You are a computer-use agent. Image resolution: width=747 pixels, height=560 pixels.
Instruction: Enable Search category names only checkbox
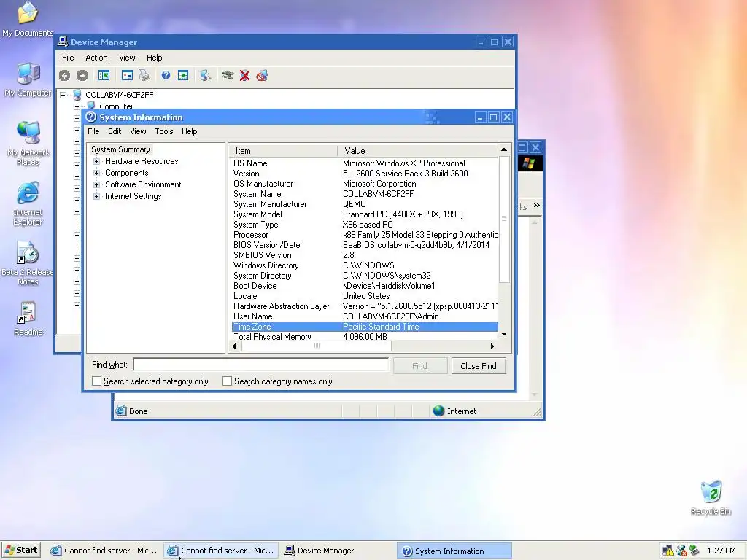click(x=228, y=381)
